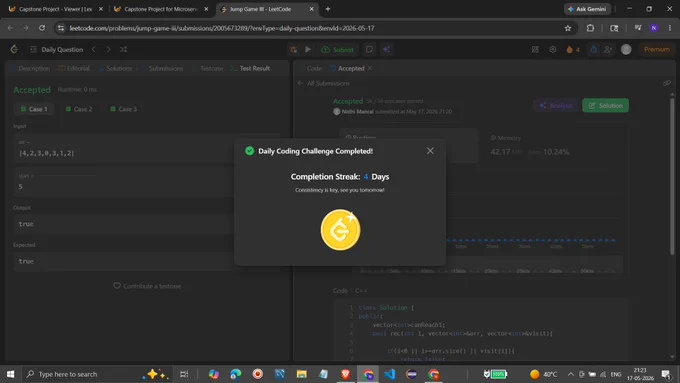Pick a random question shuffle icon
The image size is (680, 383).
pyautogui.click(x=124, y=49)
